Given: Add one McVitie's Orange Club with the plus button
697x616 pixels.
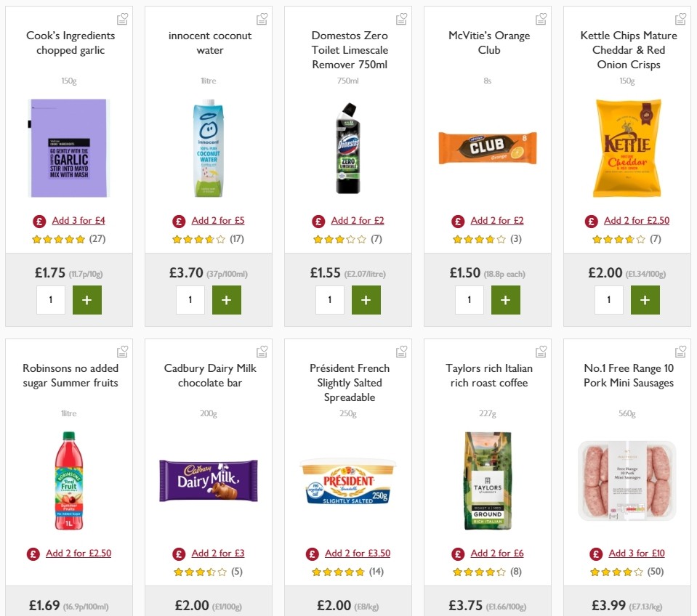Looking at the screenshot, I should click(x=506, y=299).
